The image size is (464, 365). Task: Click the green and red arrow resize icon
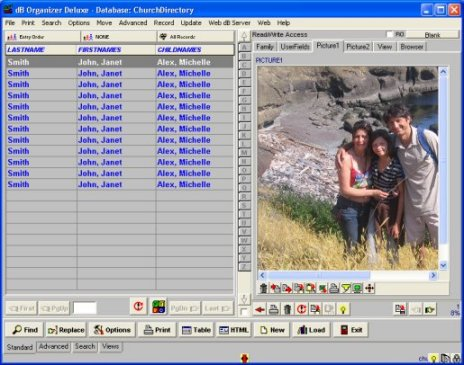pyautogui.click(x=322, y=288)
